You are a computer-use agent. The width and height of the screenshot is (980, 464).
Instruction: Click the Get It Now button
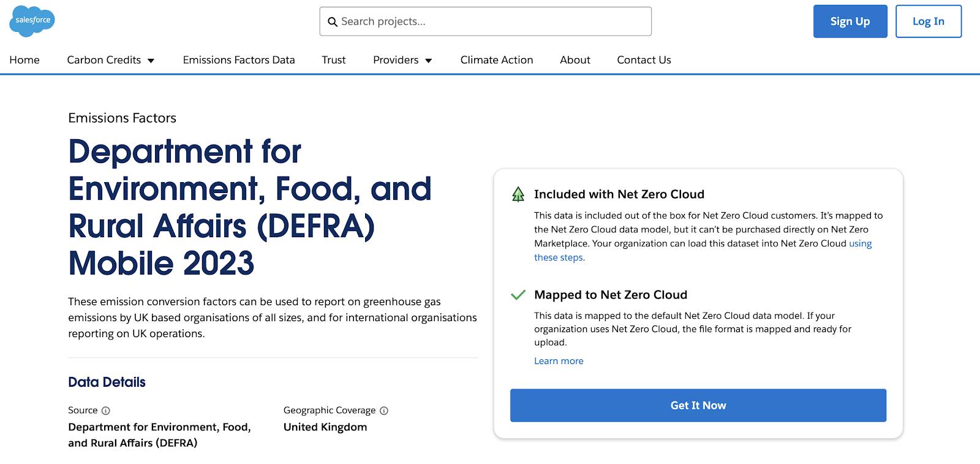(698, 405)
